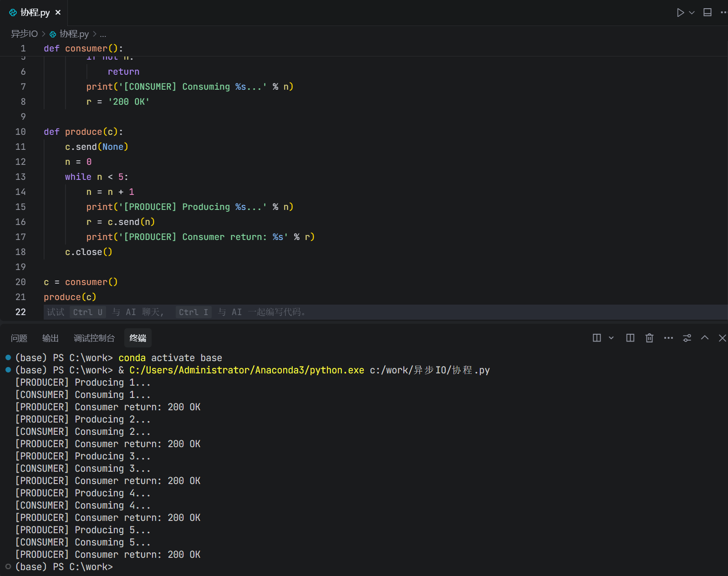Close the bottom panel
This screenshot has height=576, width=728.
(x=722, y=338)
